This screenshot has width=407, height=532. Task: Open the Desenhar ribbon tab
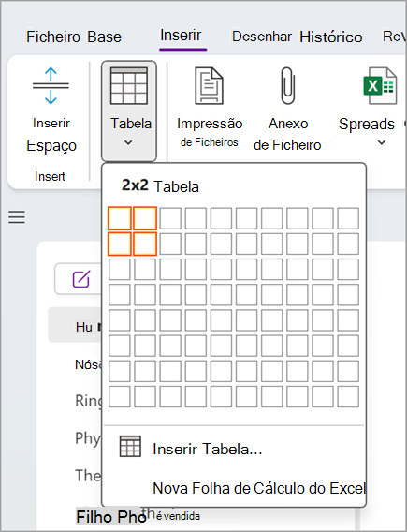(x=262, y=37)
